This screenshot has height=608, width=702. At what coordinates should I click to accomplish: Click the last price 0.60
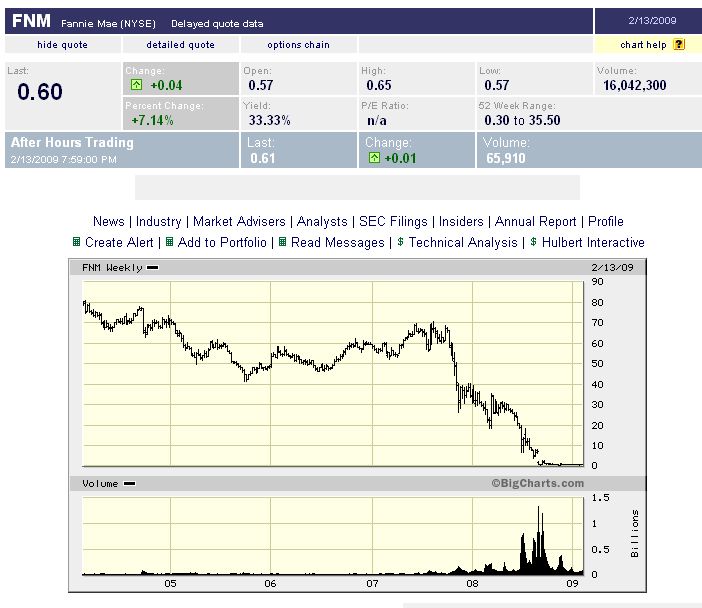[x=40, y=92]
